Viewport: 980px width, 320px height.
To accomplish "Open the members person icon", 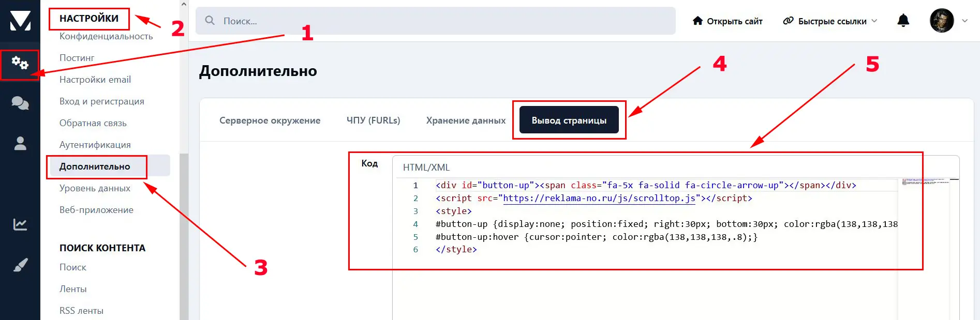I will coord(20,143).
